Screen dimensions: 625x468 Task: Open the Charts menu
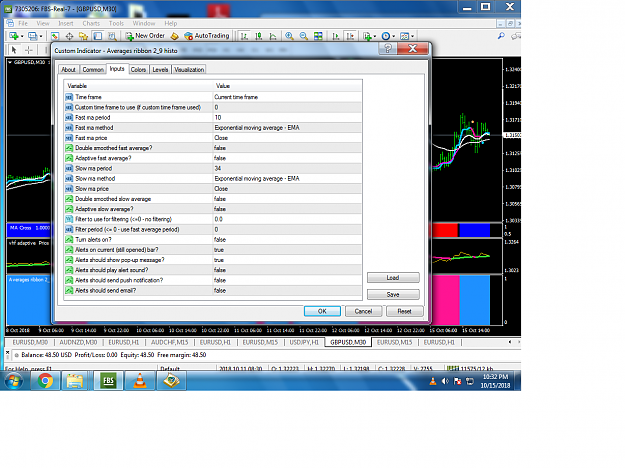tap(91, 24)
